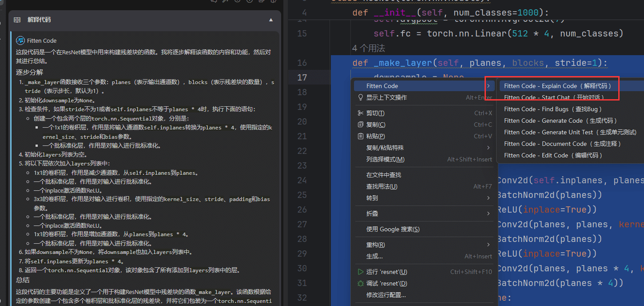644x306 pixels.
Task: Click line number 17 in the gutter
Action: point(302,77)
